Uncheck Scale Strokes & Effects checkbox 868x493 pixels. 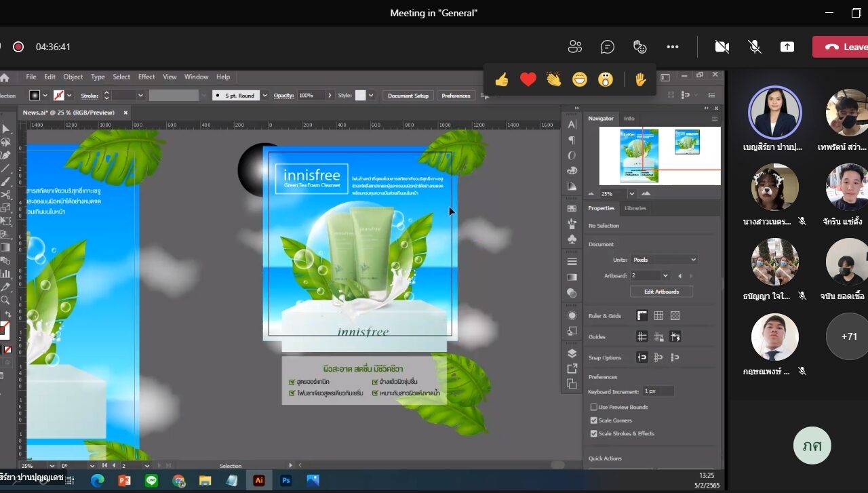point(594,433)
